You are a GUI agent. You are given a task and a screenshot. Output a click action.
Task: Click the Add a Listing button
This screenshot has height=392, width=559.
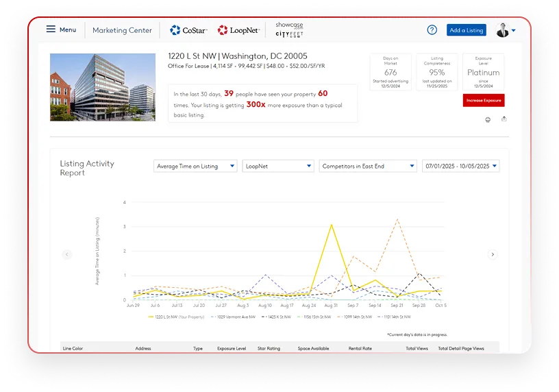[x=467, y=30]
